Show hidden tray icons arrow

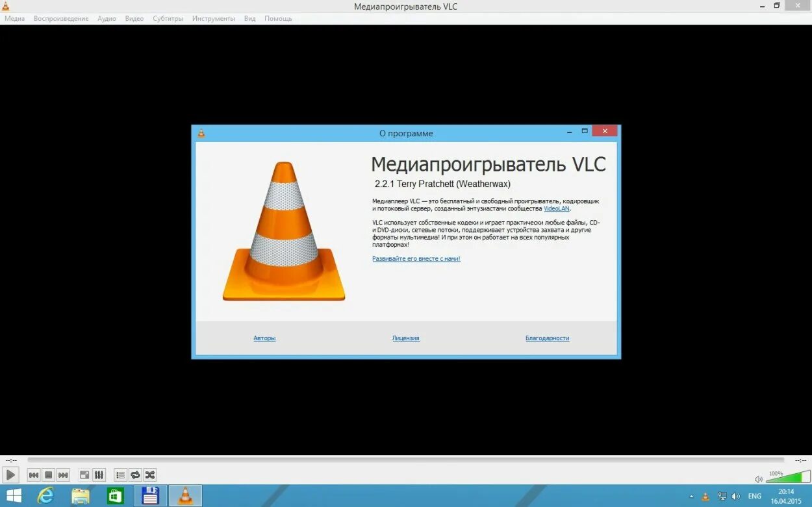click(x=691, y=497)
